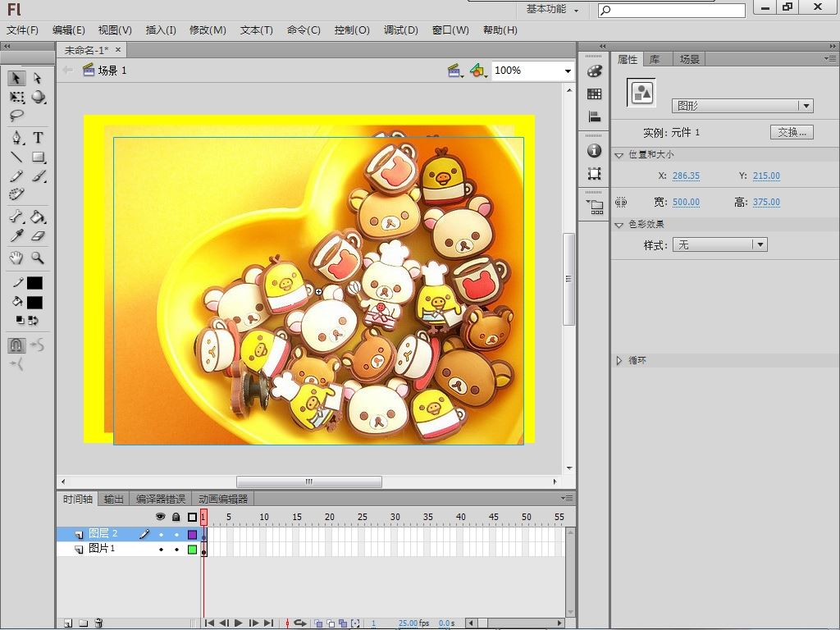Click the 交换... button
Viewport: 840px width, 630px height.
coord(792,132)
